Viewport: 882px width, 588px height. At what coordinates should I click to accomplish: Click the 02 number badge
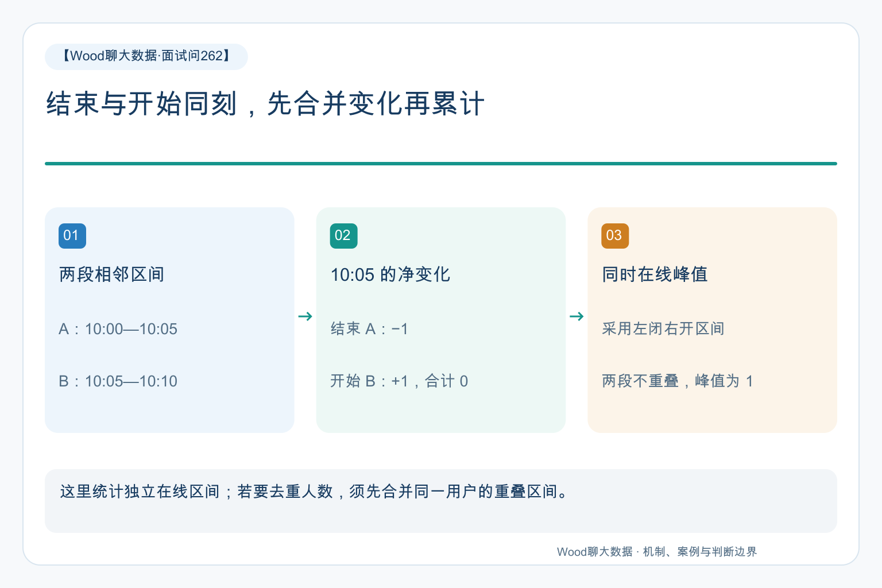tap(343, 236)
